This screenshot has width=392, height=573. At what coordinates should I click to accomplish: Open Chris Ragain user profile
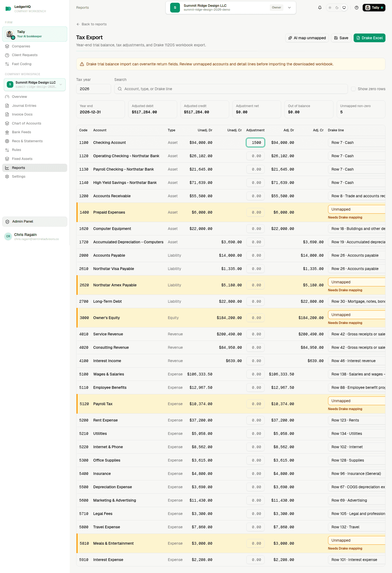35,237
